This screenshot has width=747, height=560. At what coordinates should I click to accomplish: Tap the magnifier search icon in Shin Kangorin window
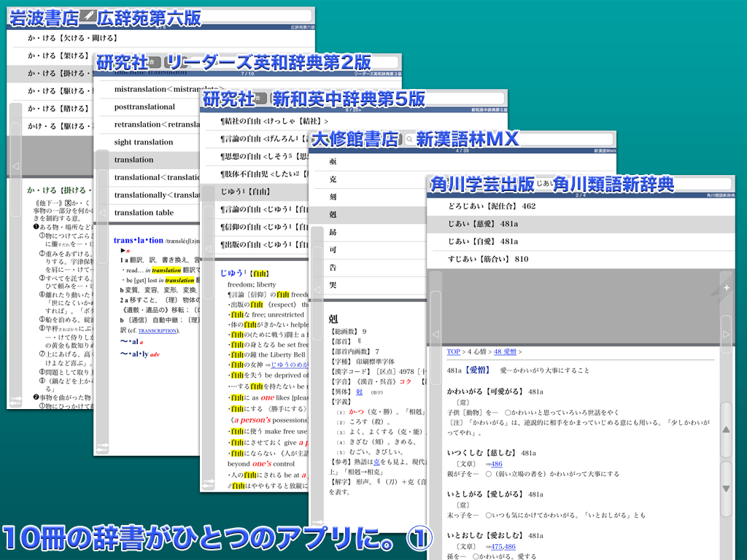tap(410, 139)
